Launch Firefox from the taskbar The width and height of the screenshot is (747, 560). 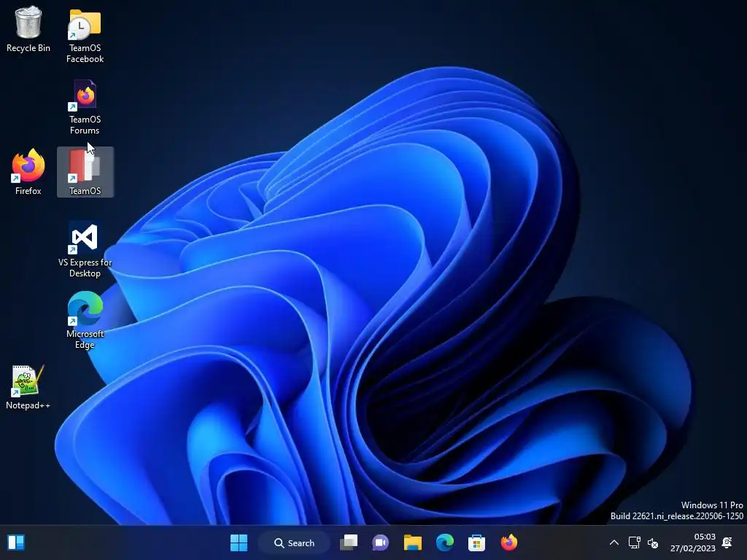[x=508, y=542]
